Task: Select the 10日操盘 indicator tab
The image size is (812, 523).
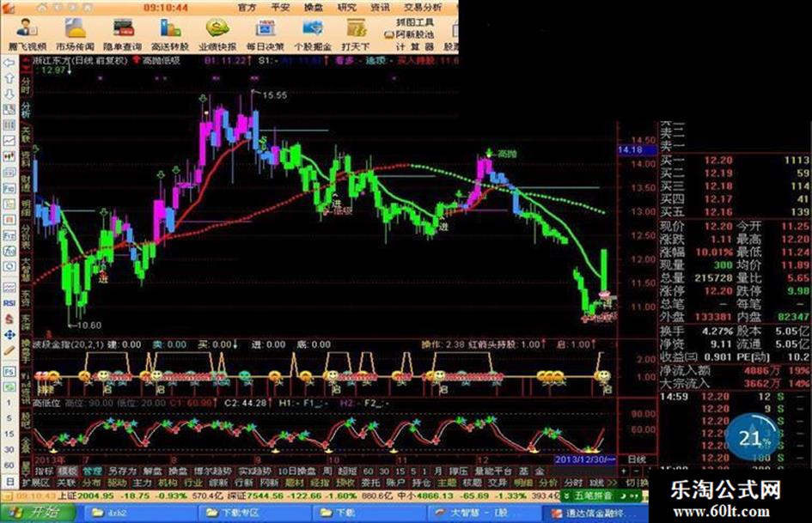Action: point(297,471)
